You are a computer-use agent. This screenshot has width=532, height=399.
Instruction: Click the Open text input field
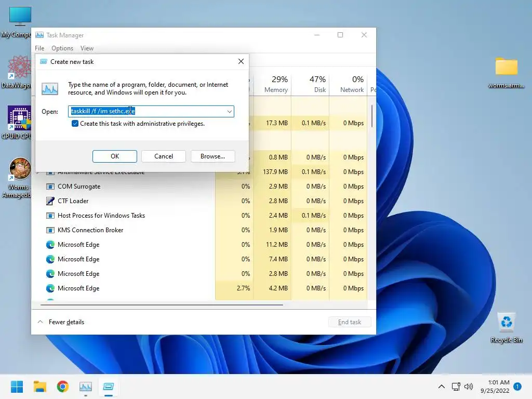tap(151, 111)
